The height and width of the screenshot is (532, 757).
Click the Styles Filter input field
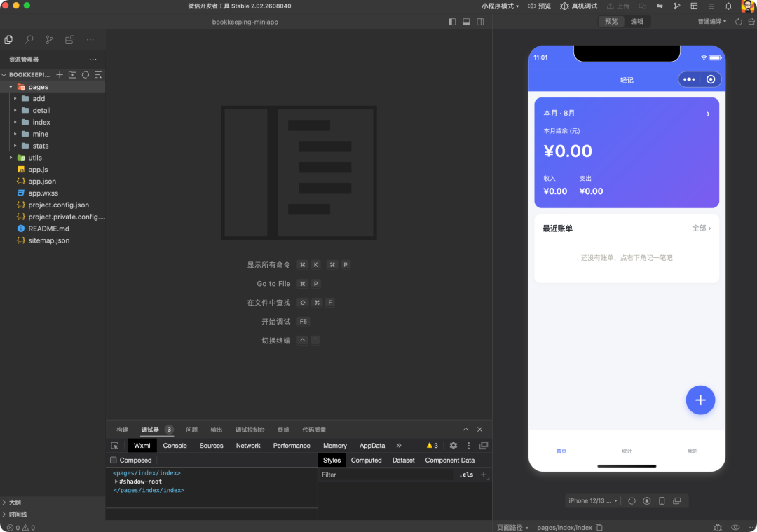tap(386, 475)
